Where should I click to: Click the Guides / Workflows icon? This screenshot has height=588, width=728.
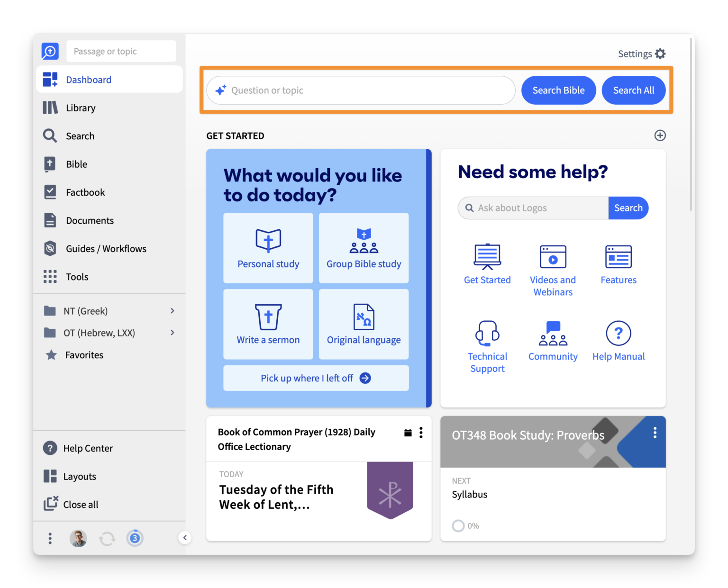tap(50, 248)
